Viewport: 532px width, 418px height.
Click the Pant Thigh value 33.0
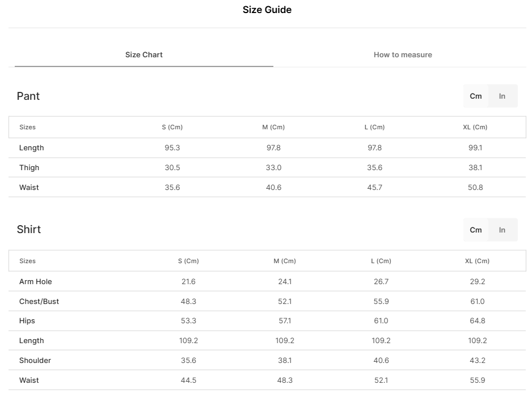tap(273, 168)
